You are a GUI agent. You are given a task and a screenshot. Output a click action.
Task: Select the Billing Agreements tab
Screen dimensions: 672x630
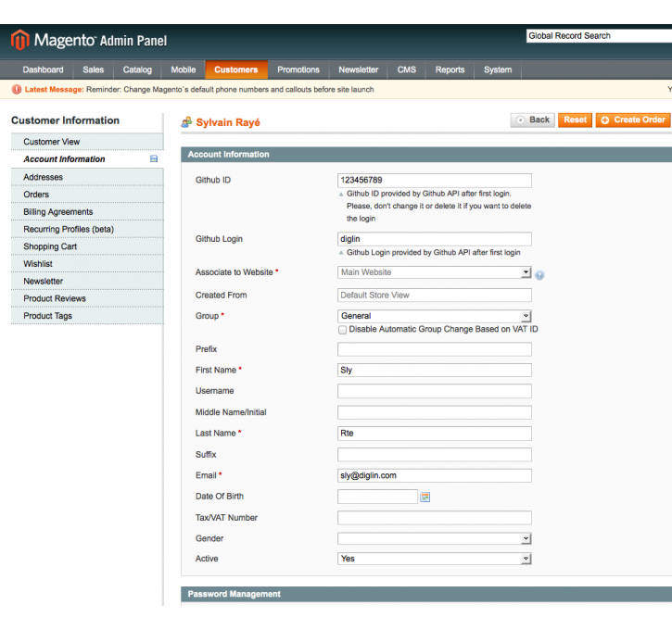(x=87, y=212)
